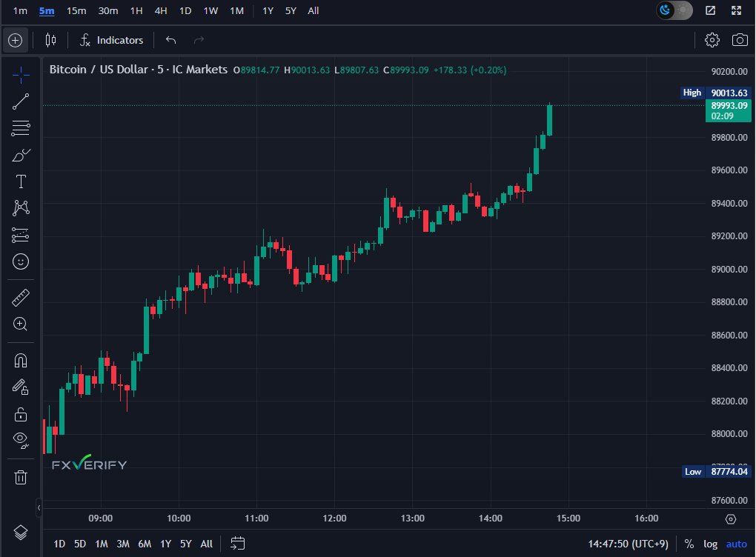Open chart settings gear icon
756x557 pixels.
point(712,40)
